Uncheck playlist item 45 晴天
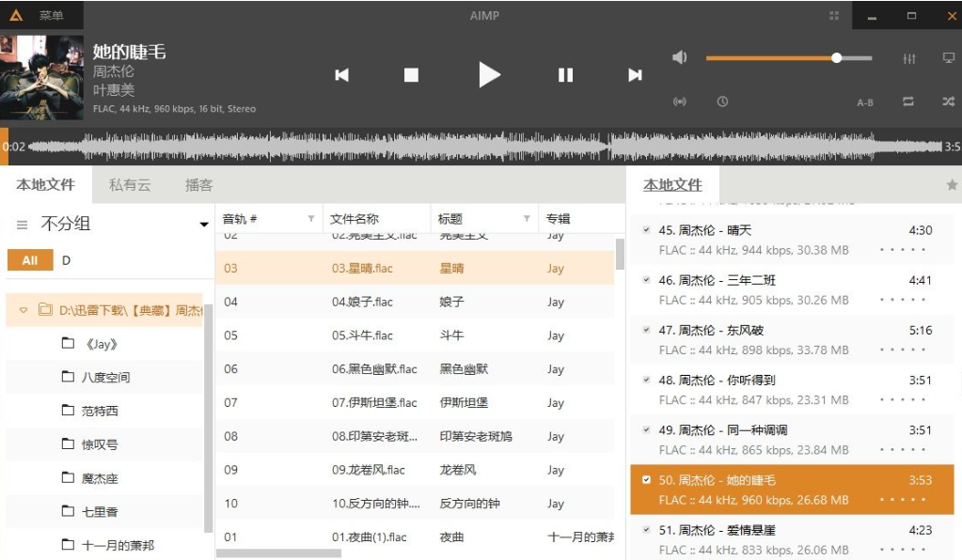The height and width of the screenshot is (560, 962). 646,230
